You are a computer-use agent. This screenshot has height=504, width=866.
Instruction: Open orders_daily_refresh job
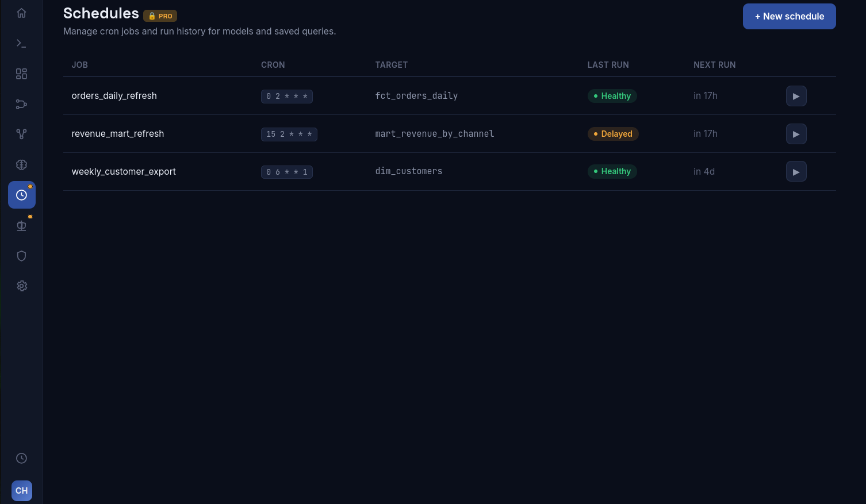[x=114, y=96]
